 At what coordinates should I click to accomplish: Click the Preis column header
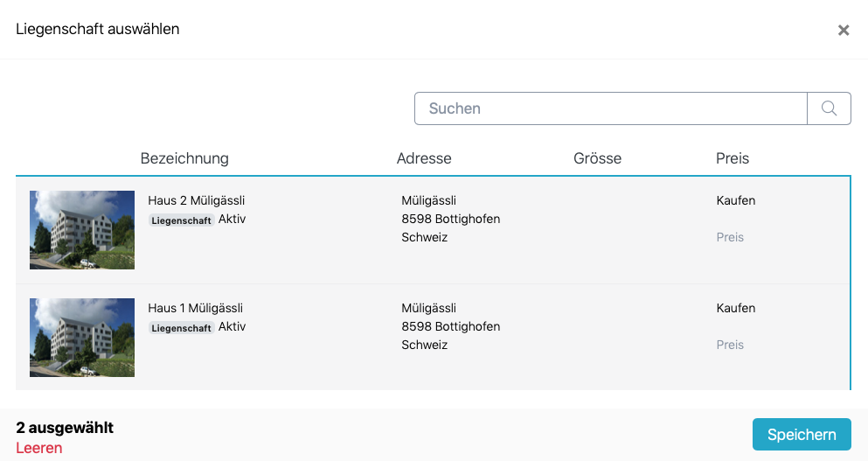coord(733,158)
